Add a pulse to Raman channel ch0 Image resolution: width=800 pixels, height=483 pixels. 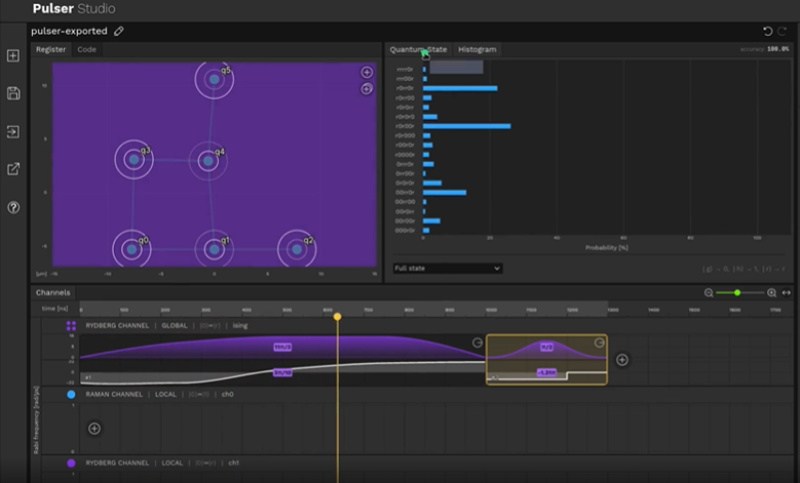(x=94, y=428)
